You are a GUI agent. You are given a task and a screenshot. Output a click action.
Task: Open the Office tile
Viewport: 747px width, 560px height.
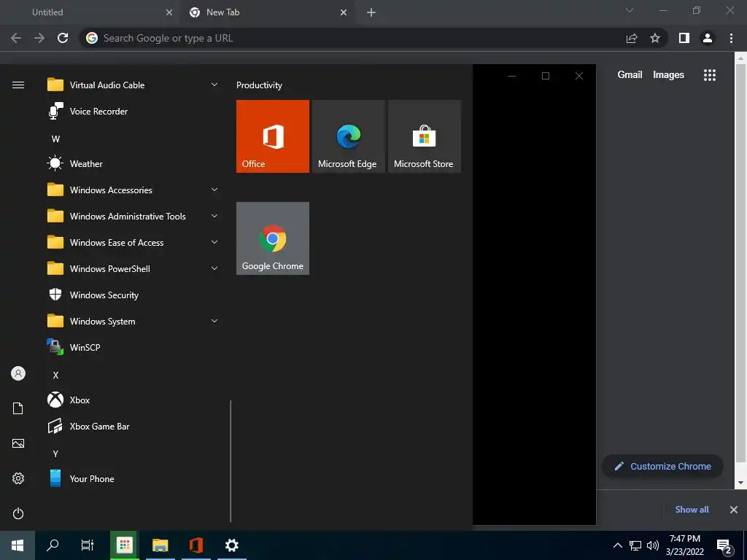click(x=273, y=136)
